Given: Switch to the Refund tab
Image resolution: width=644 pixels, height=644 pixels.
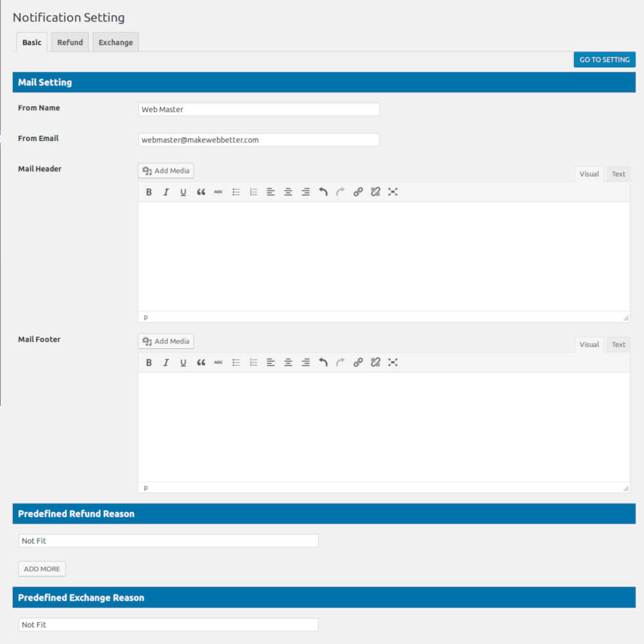Looking at the screenshot, I should point(70,42).
